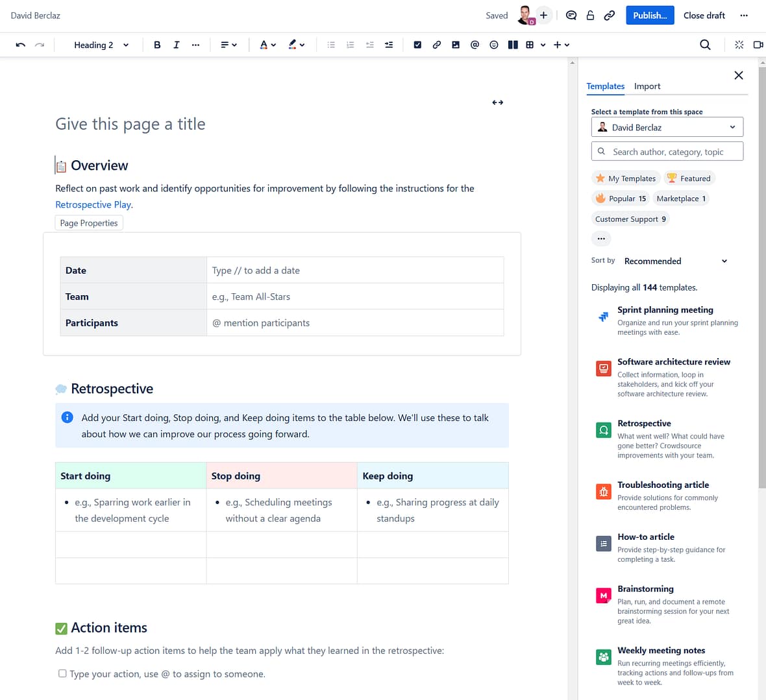Image resolution: width=766 pixels, height=700 pixels.
Task: Toggle the My Templates filter
Action: [x=625, y=178]
